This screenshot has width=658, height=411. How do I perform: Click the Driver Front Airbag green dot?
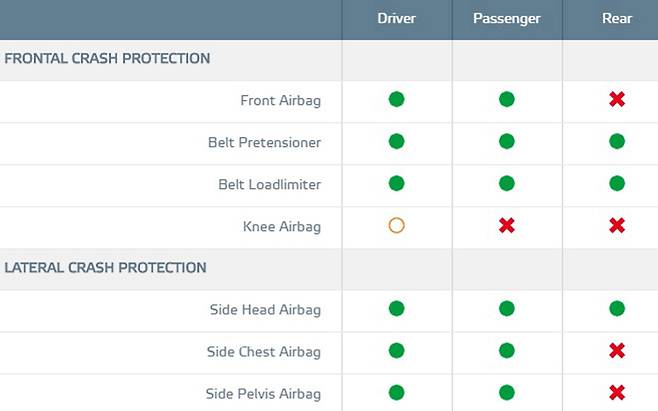tap(396, 100)
